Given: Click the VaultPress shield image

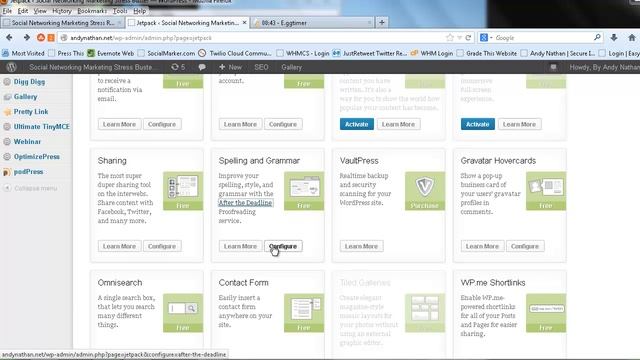Looking at the screenshot, I should [x=424, y=191].
